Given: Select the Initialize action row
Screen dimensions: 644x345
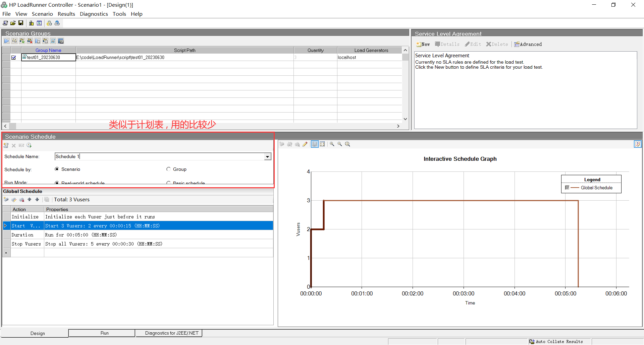Looking at the screenshot, I should (x=138, y=217).
